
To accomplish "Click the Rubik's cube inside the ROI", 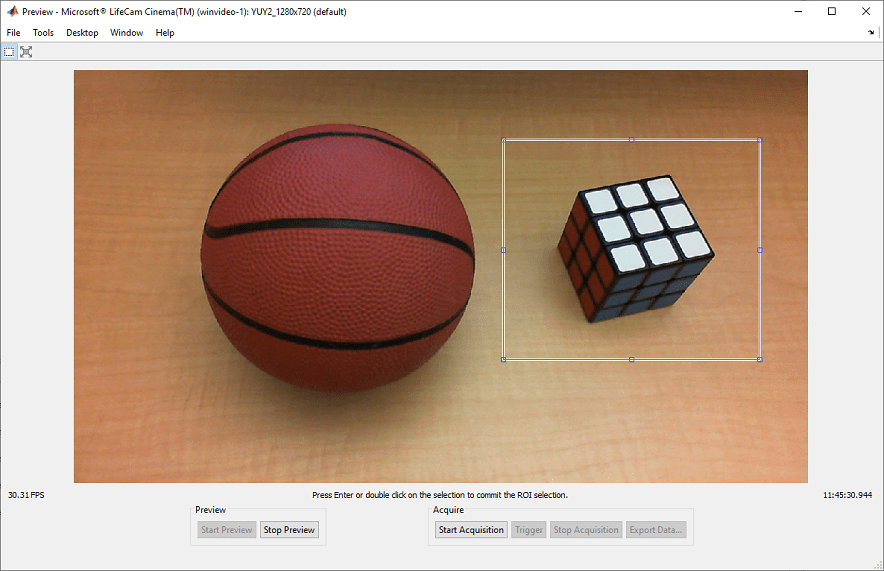I will pos(636,249).
